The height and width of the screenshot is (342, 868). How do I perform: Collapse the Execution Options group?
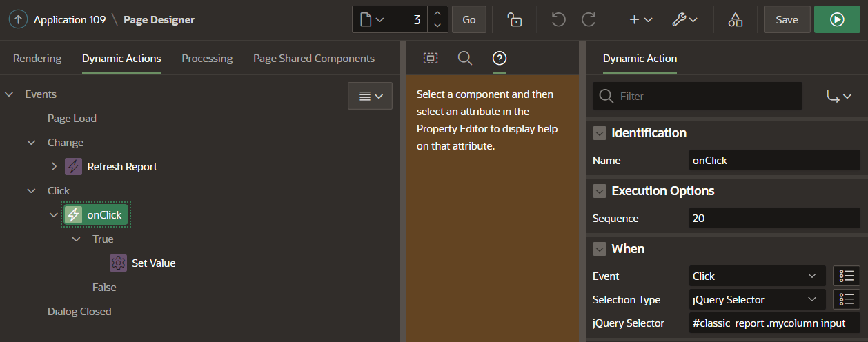[x=600, y=191]
